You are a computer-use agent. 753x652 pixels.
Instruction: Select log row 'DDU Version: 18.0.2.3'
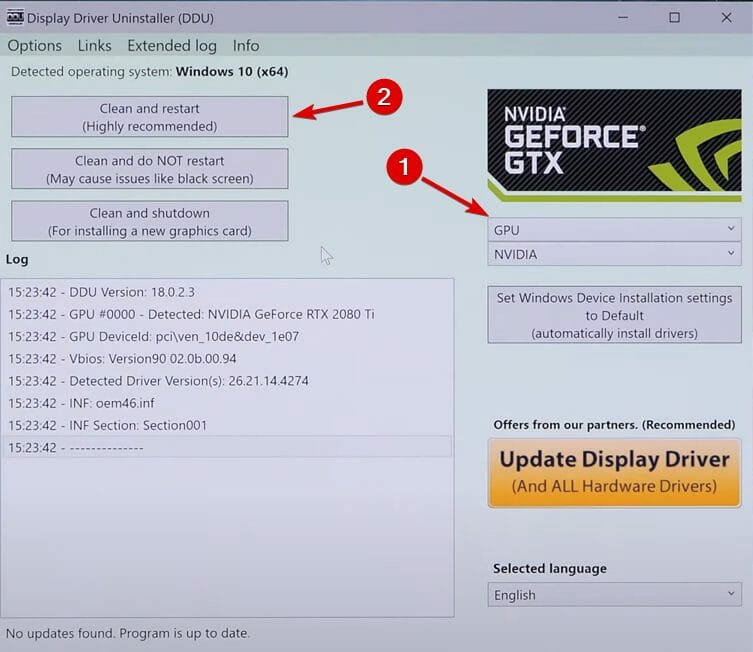pos(227,292)
